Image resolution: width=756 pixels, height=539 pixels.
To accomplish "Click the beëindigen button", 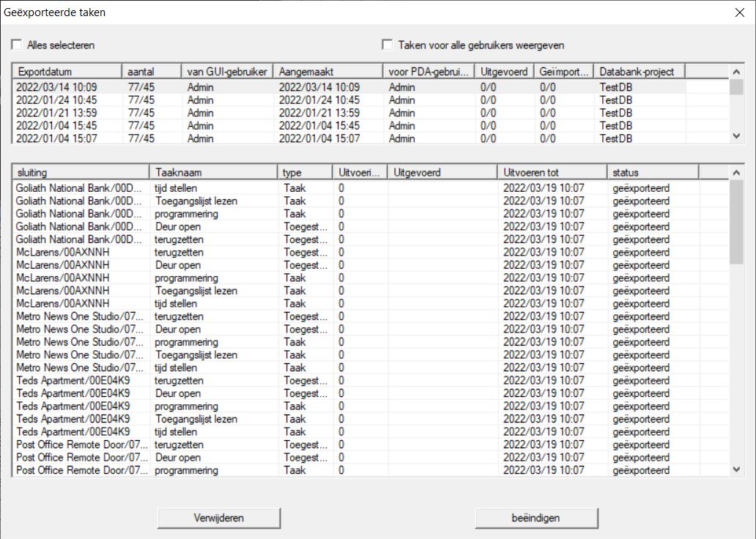I will pyautogui.click(x=535, y=518).
